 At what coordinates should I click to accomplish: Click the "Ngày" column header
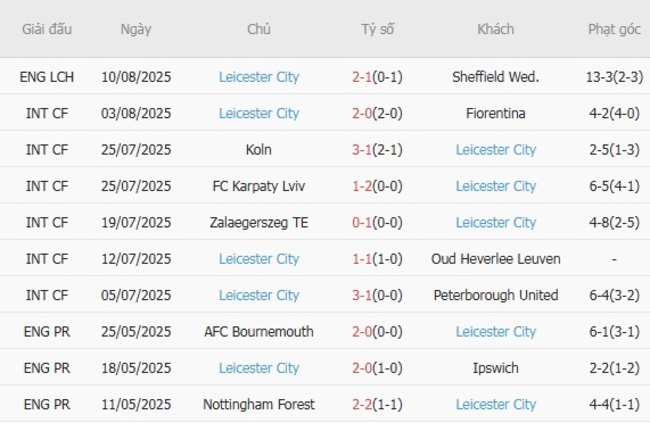pyautogui.click(x=136, y=30)
